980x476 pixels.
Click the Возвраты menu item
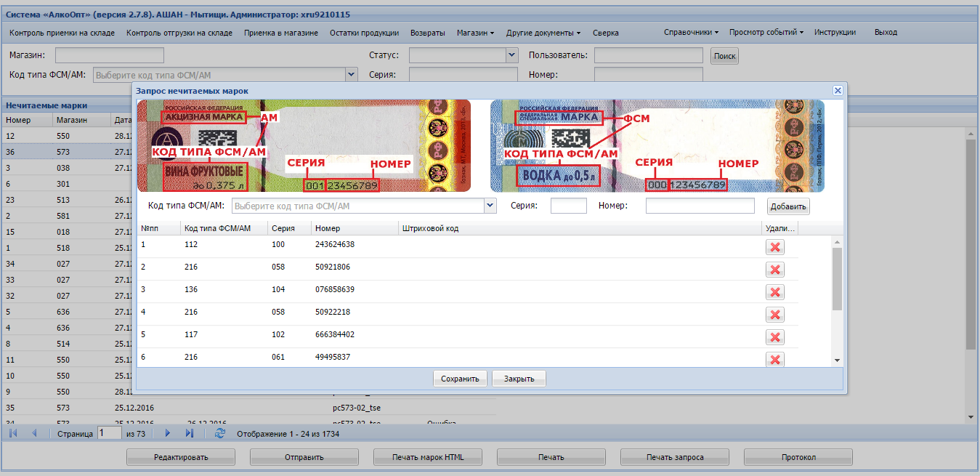click(x=428, y=33)
